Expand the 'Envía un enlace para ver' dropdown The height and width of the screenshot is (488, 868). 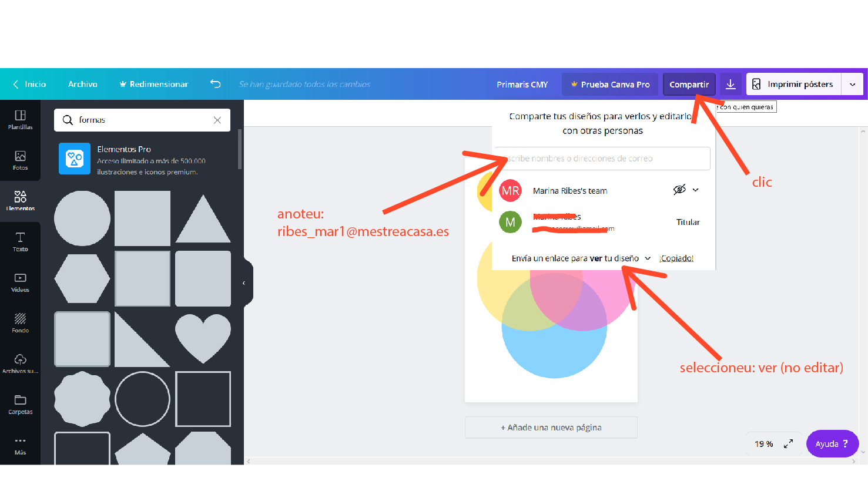tap(647, 258)
